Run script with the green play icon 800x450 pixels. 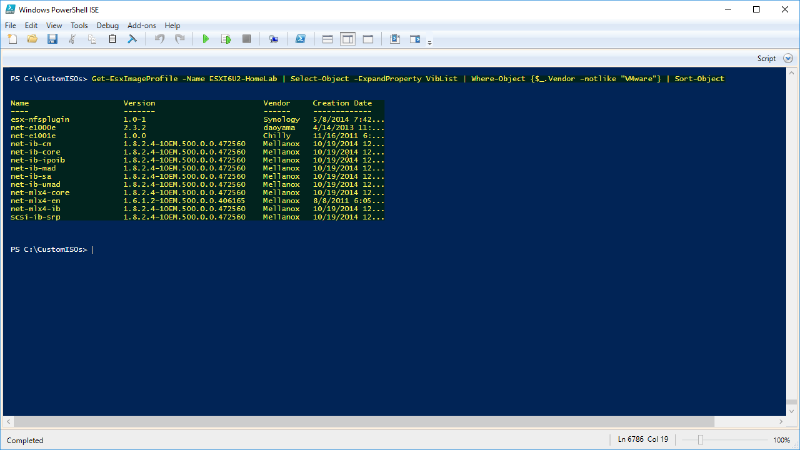[x=206, y=39]
